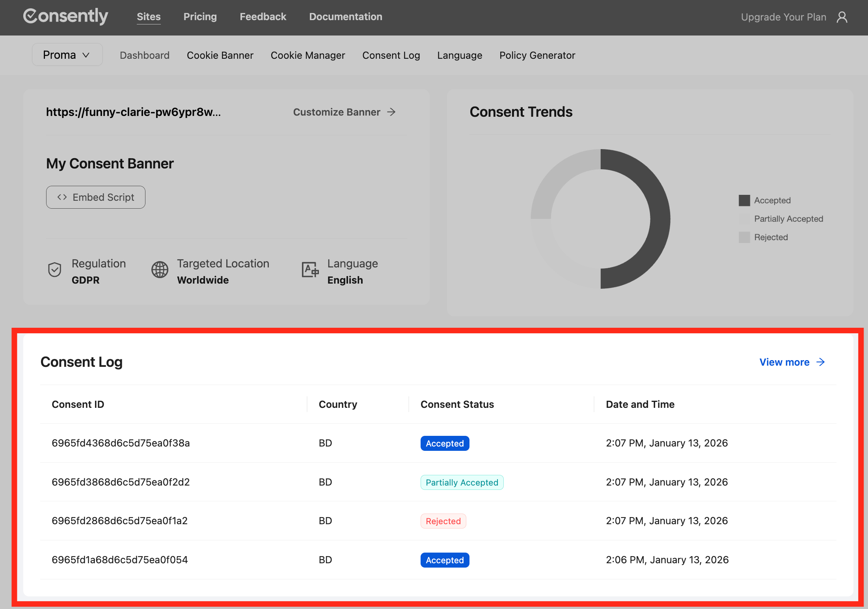The height and width of the screenshot is (609, 868).
Task: Click the GDPR regulation shield icon
Action: click(54, 270)
